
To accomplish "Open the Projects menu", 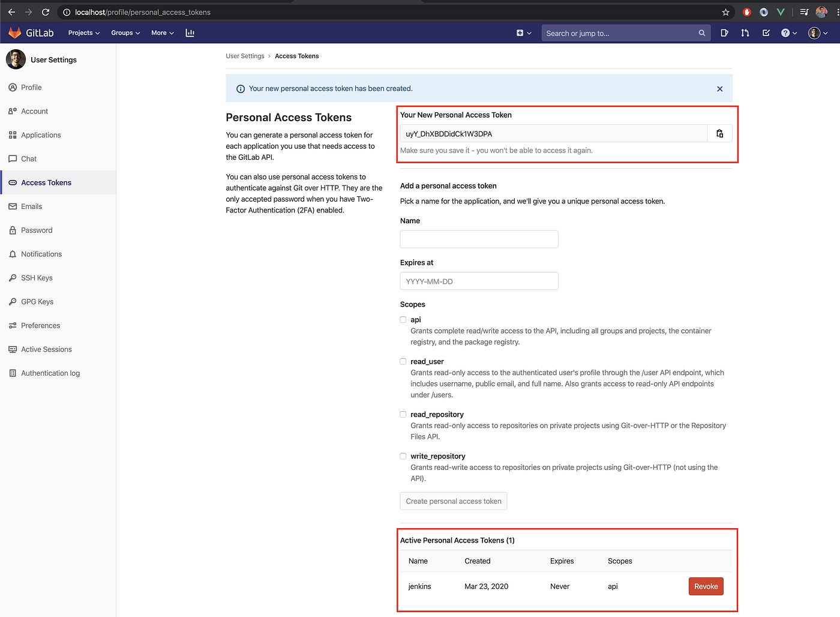I will click(83, 32).
